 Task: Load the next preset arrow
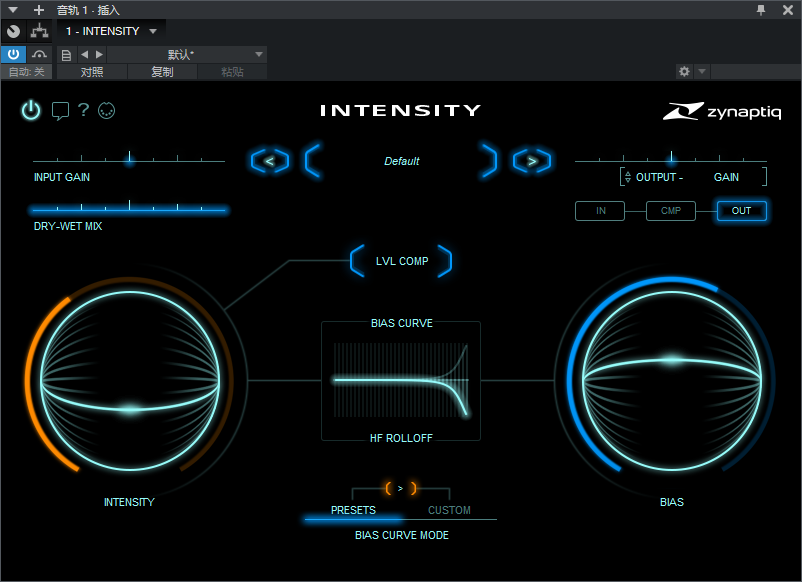pos(532,161)
